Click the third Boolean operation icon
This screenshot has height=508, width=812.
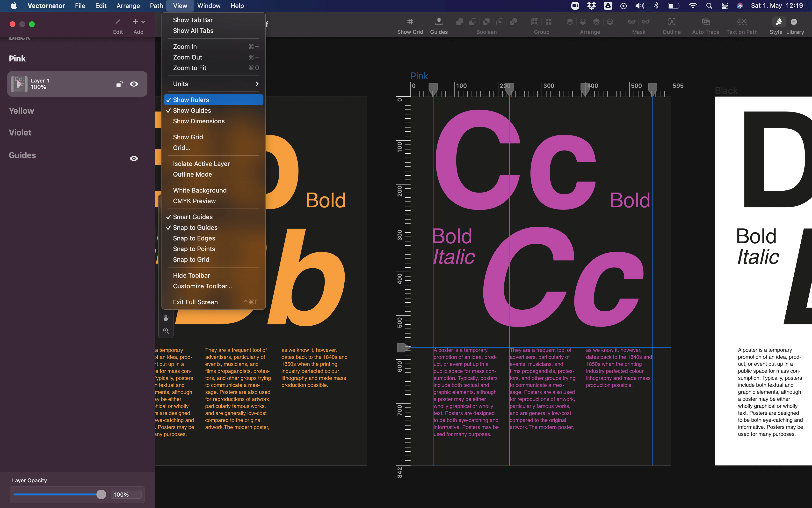[x=486, y=22]
